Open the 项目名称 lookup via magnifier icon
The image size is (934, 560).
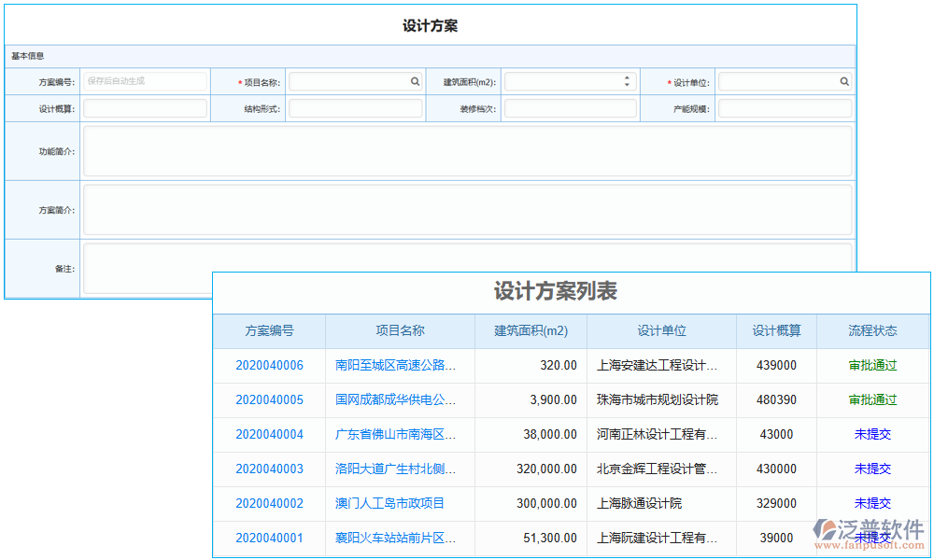pyautogui.click(x=415, y=81)
